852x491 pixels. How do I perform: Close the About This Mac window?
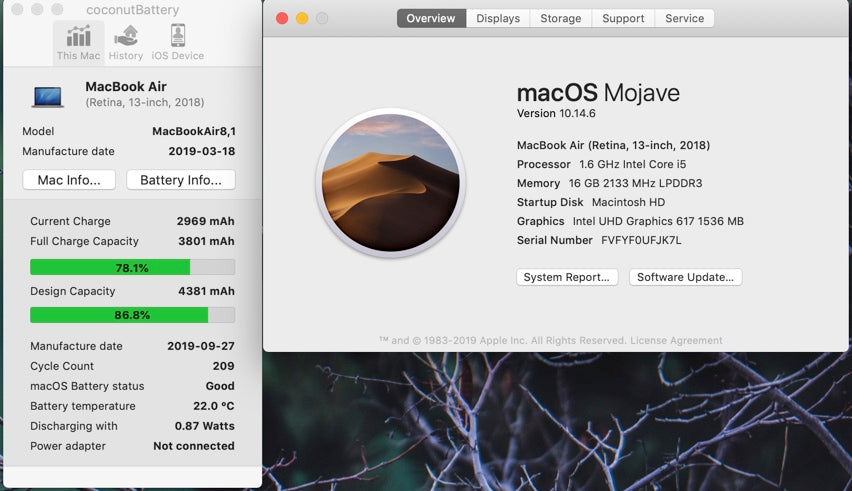(x=282, y=18)
